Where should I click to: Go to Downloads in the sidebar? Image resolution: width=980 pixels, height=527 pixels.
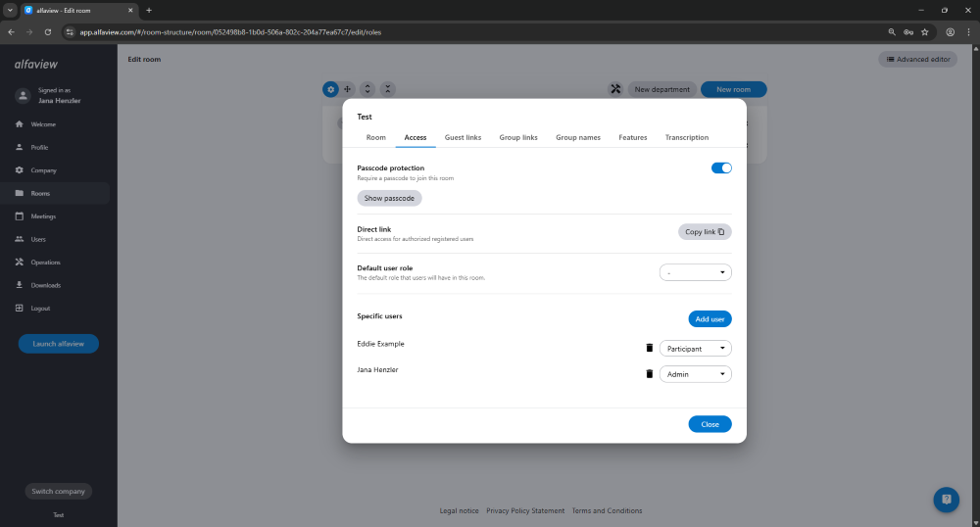point(45,285)
